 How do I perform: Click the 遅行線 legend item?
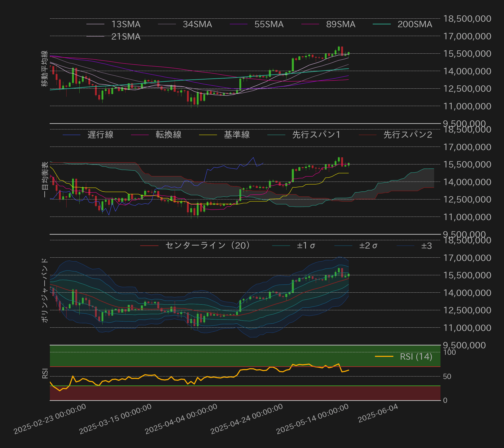(x=100, y=135)
